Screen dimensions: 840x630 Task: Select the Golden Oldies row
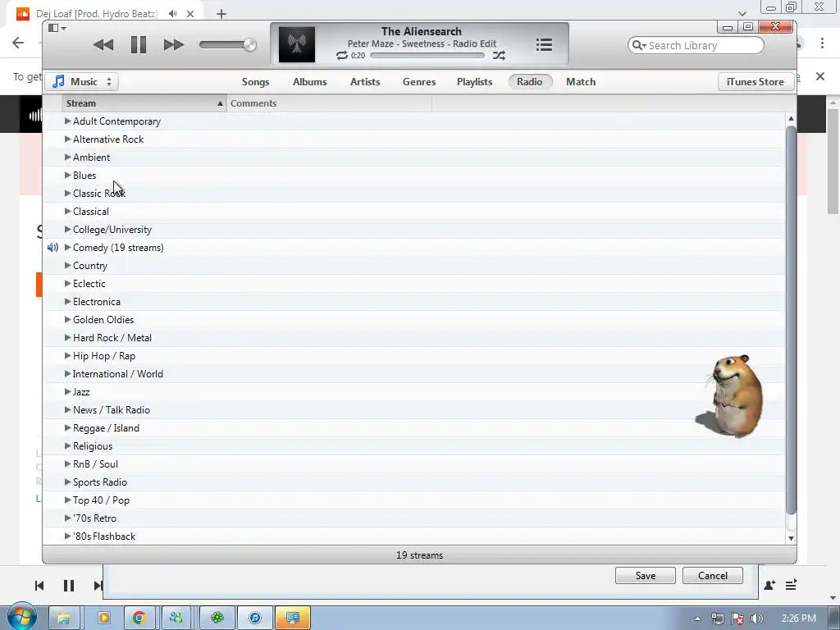click(x=413, y=320)
